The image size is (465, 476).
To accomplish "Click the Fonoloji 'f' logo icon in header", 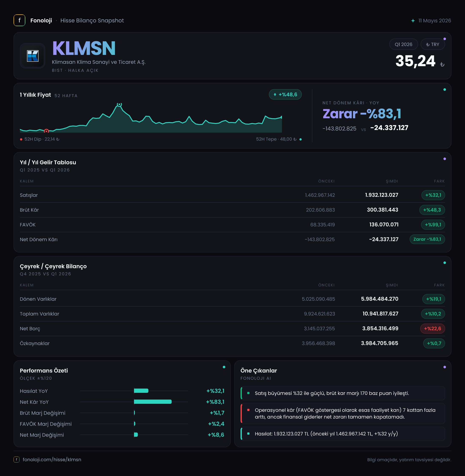I will pos(19,20).
